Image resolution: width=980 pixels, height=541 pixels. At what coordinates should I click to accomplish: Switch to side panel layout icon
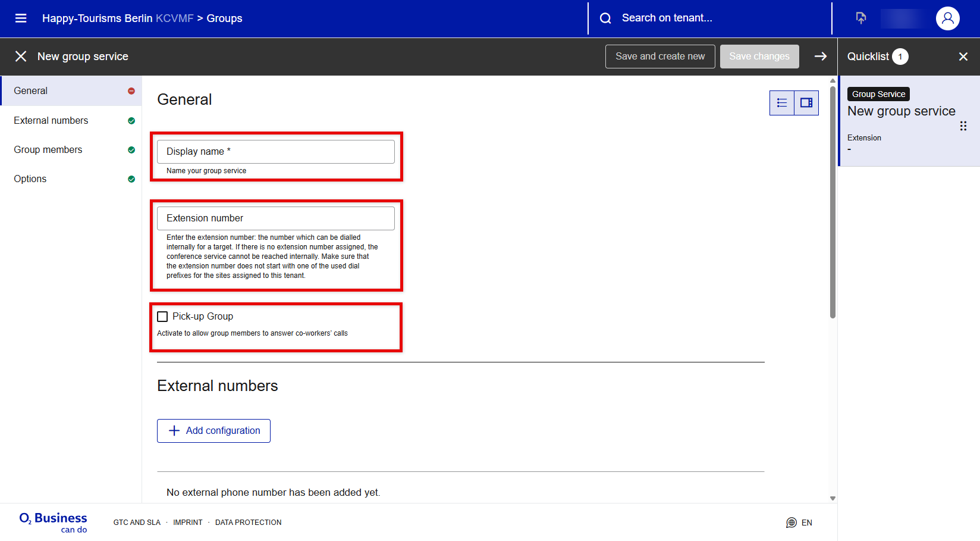click(806, 103)
